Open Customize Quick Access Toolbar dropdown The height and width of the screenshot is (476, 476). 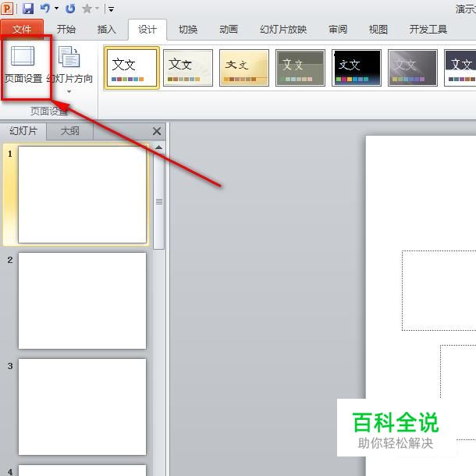click(111, 9)
